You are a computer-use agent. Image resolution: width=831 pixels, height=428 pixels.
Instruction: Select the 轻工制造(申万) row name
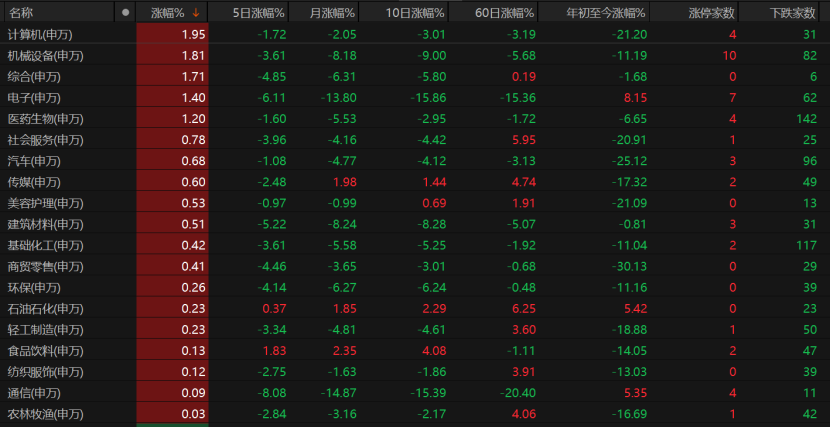coord(46,330)
